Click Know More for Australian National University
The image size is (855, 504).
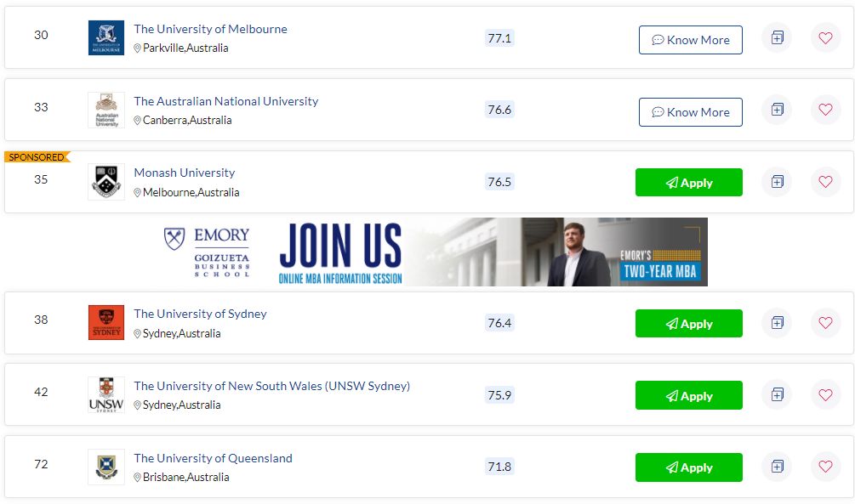pos(690,112)
